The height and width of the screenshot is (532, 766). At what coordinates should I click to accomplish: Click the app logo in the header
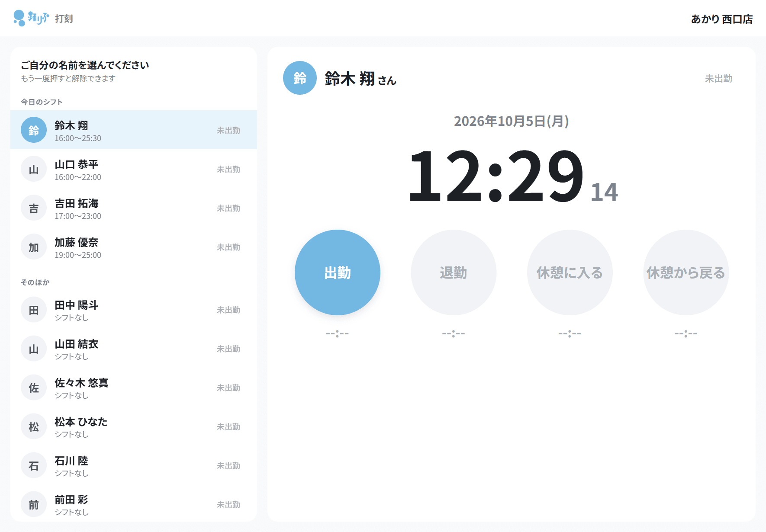pyautogui.click(x=31, y=18)
